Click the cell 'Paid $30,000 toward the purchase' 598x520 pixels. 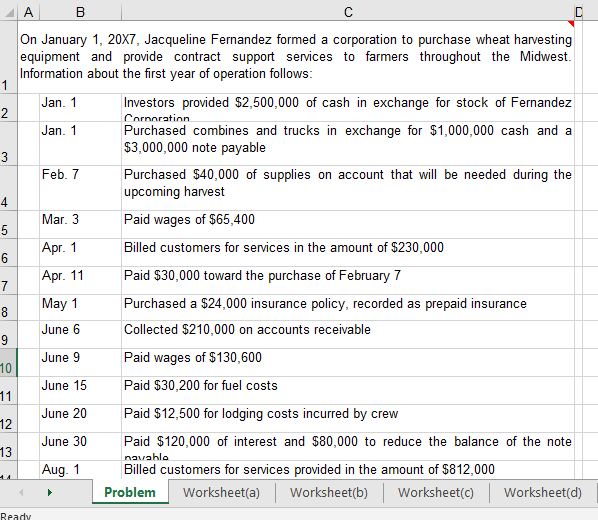(348, 280)
